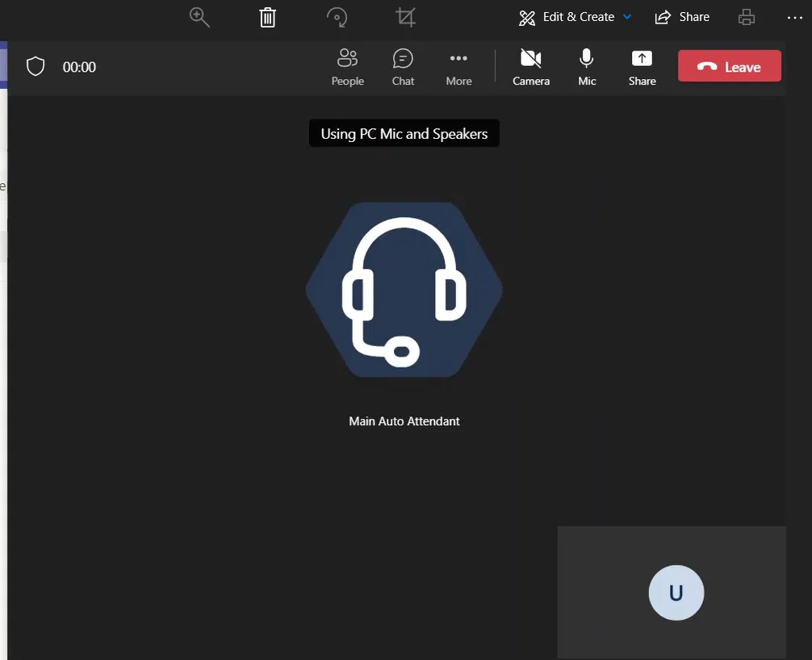This screenshot has width=812, height=660.
Task: Print the image with printer icon
Action: (747, 17)
